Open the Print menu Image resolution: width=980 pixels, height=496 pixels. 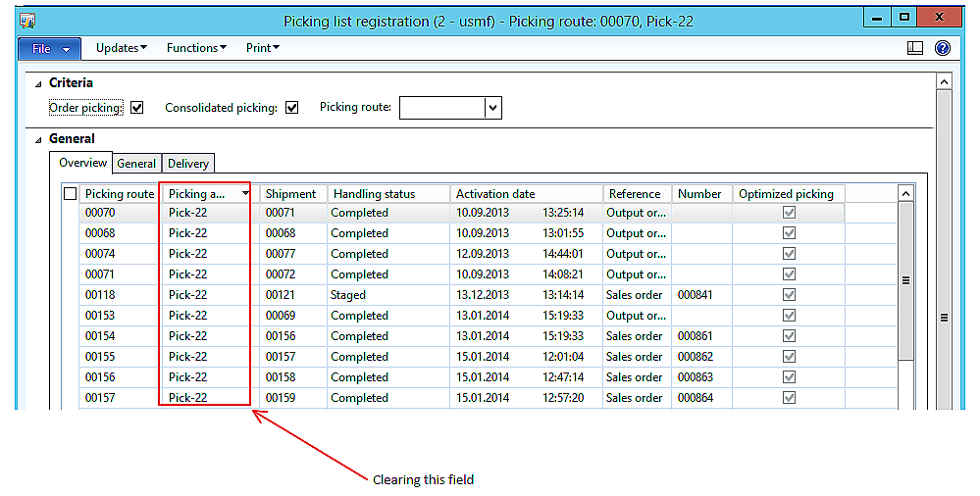pyautogui.click(x=262, y=48)
